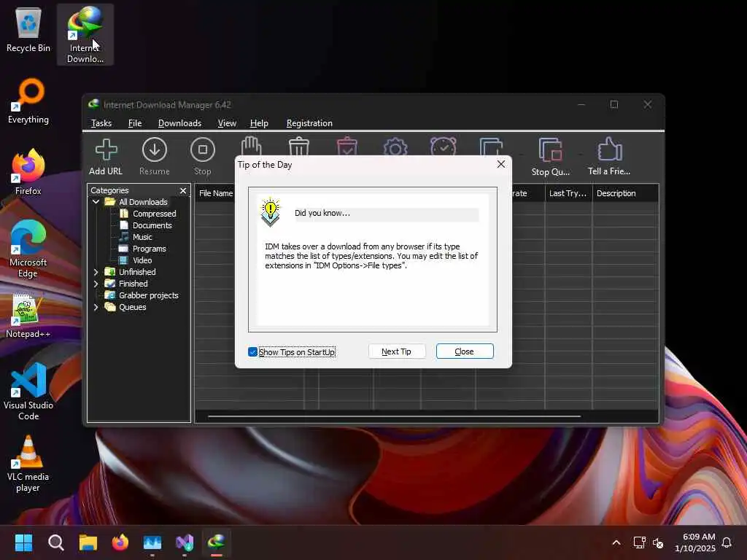Image resolution: width=747 pixels, height=560 pixels.
Task: Open the Tasks menu
Action: (101, 123)
